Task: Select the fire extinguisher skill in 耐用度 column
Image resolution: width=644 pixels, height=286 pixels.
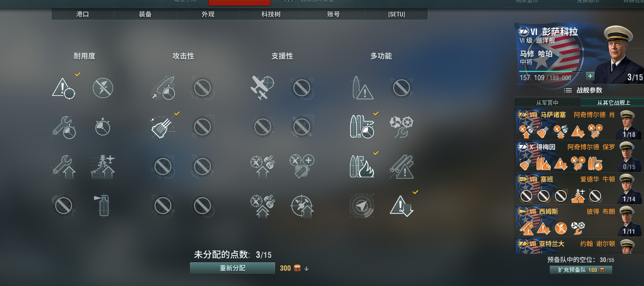Action: pos(103,205)
